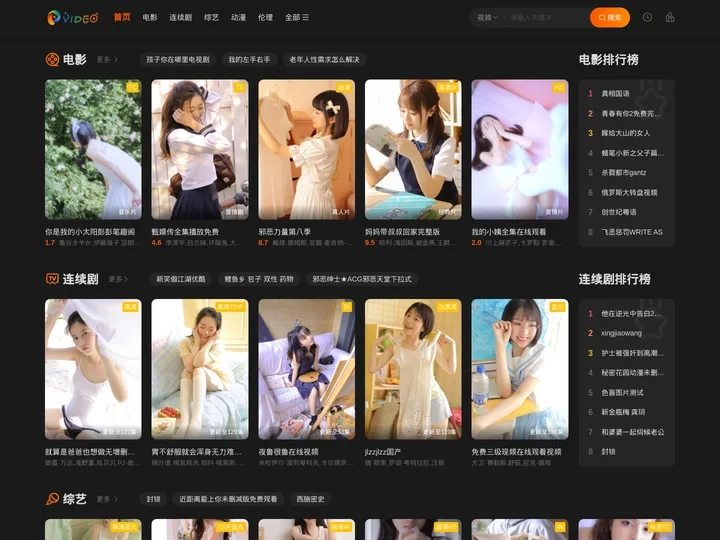
Task: Click the 封锁 tag under 综艺
Action: (153, 499)
